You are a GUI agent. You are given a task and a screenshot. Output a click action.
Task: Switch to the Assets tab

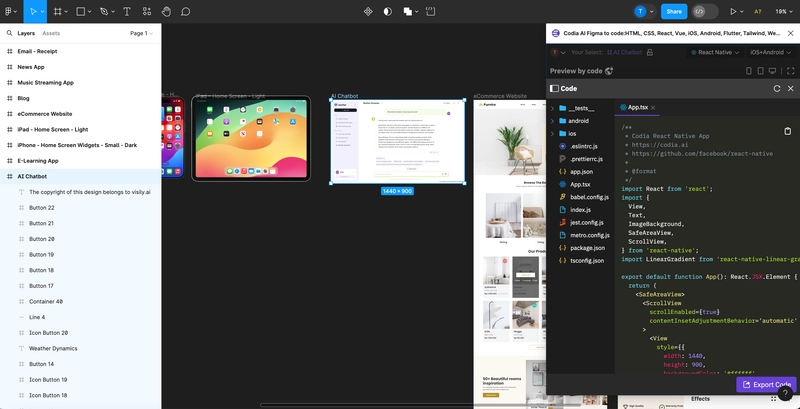(x=51, y=33)
